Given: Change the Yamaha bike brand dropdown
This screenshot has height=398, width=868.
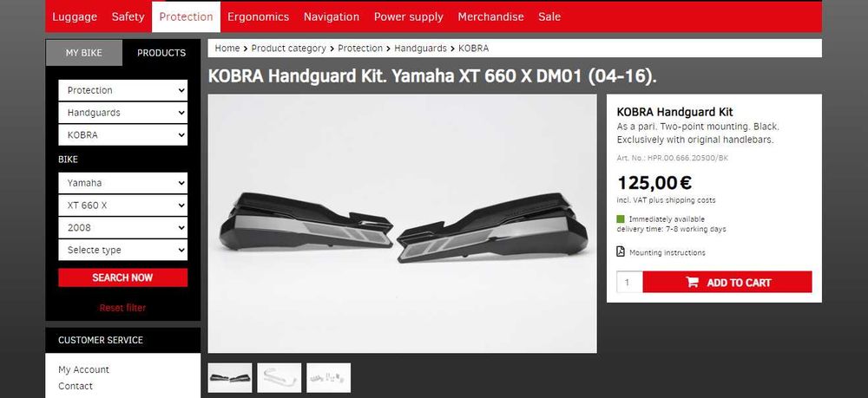Looking at the screenshot, I should click(123, 183).
